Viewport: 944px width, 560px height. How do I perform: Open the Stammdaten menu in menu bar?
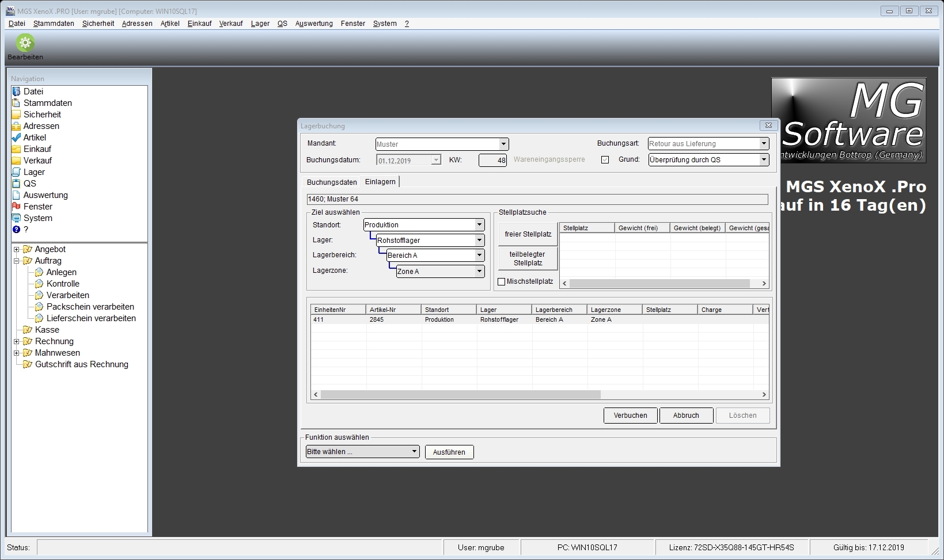pyautogui.click(x=54, y=24)
